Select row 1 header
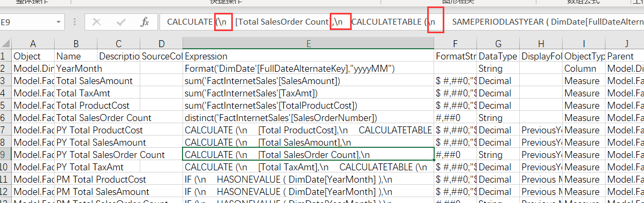Image resolution: width=644 pixels, height=203 pixels. [6, 56]
